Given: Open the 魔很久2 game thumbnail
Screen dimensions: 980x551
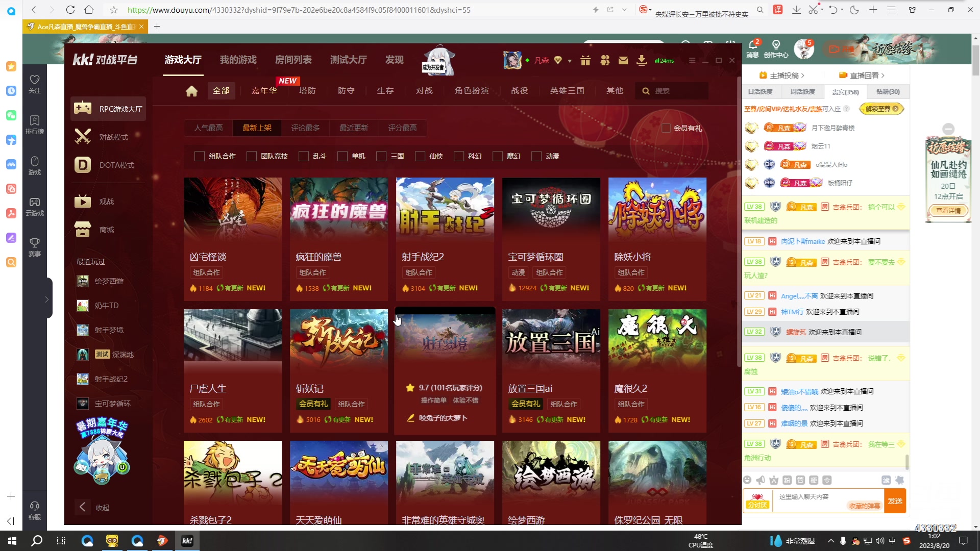Looking at the screenshot, I should point(657,341).
